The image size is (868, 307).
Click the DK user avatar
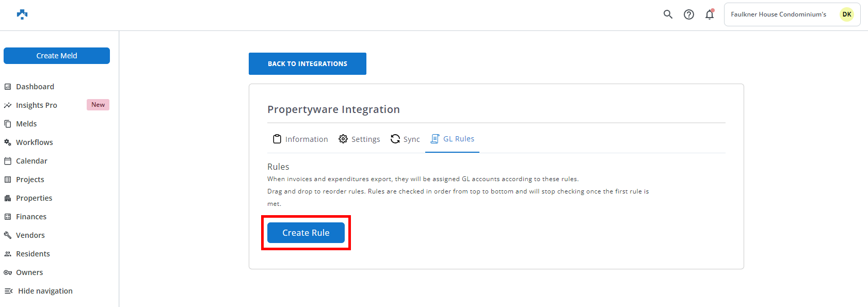[847, 14]
